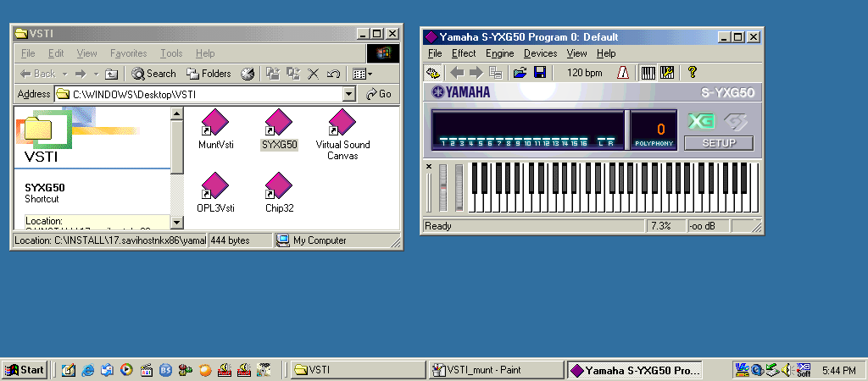Image resolution: width=868 pixels, height=381 pixels.
Task: Open the program list icon in Yamaha toolbar
Action: click(495, 73)
